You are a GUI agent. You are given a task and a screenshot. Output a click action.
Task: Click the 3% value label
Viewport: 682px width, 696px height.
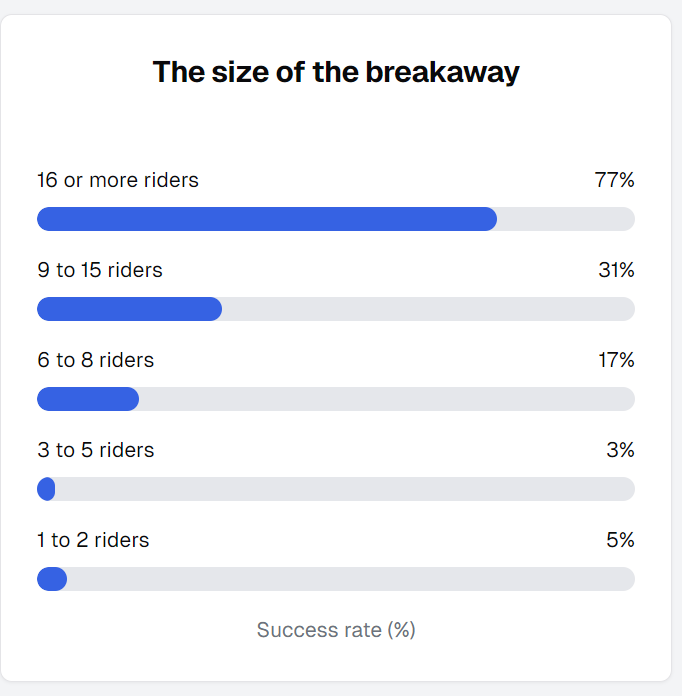coord(620,450)
